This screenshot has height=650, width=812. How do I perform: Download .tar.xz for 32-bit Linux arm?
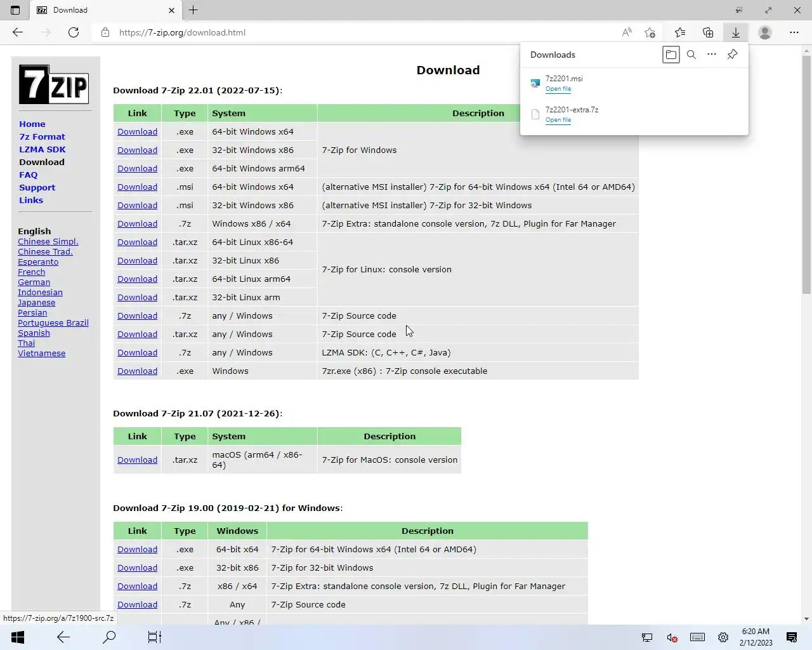point(137,297)
